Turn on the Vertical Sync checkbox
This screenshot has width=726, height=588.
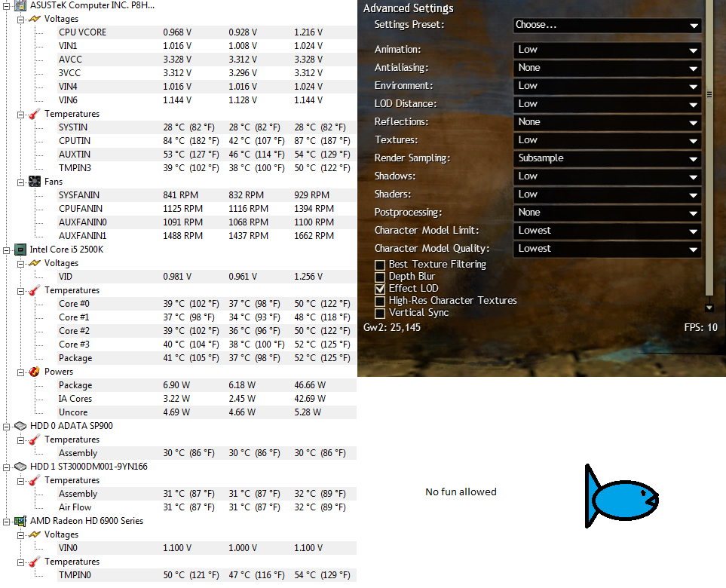[380, 313]
